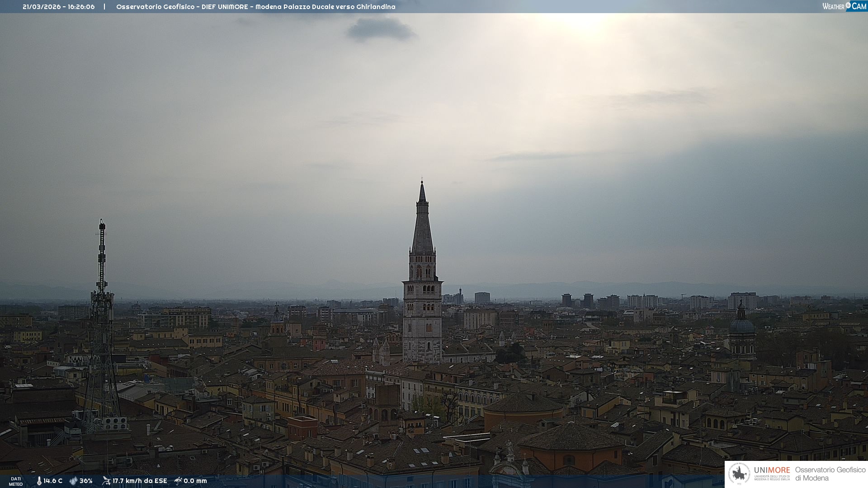Select the DATI METEO label
Viewport: 868px width, 488px height.
(16, 481)
